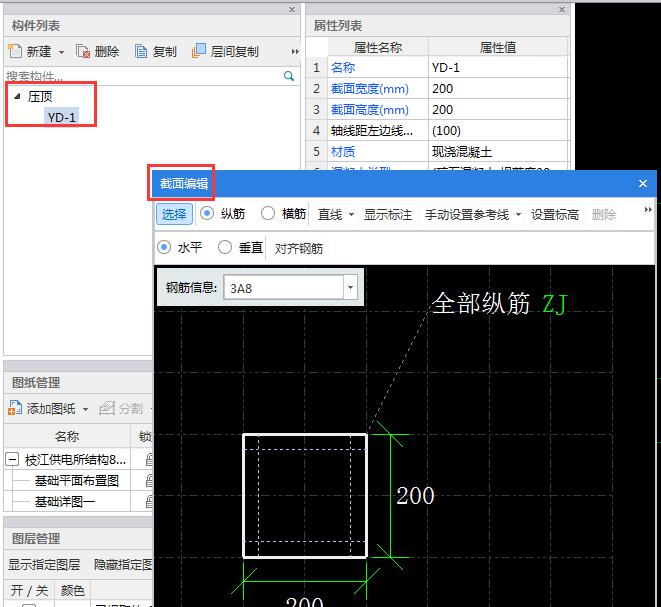Click the 开/关 column header
This screenshot has height=607, width=661.
point(29,591)
